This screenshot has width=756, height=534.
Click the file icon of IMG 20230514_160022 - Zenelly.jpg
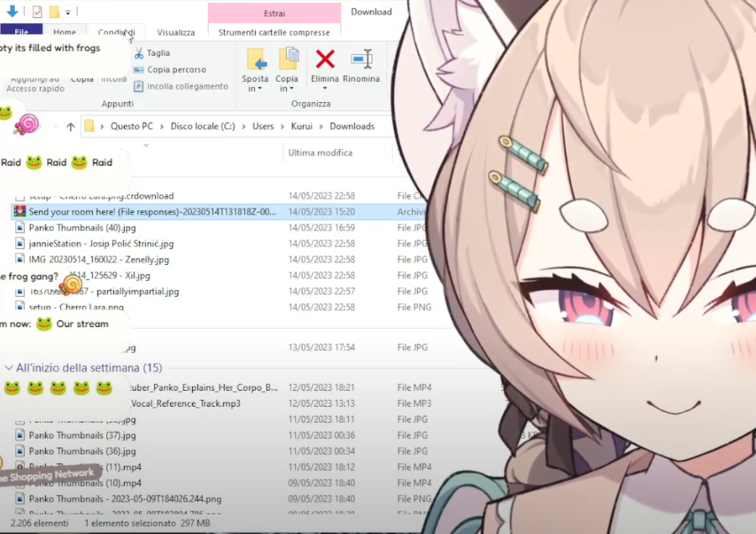point(20,259)
